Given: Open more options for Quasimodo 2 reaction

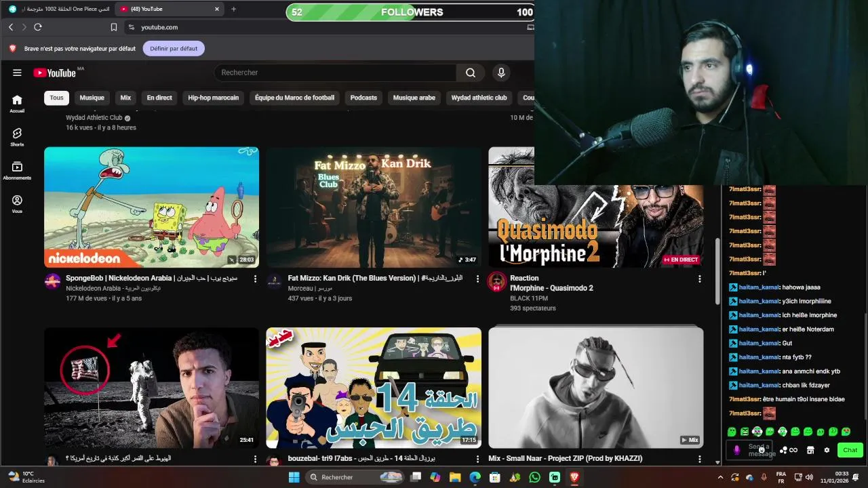Looking at the screenshot, I should pyautogui.click(x=699, y=279).
